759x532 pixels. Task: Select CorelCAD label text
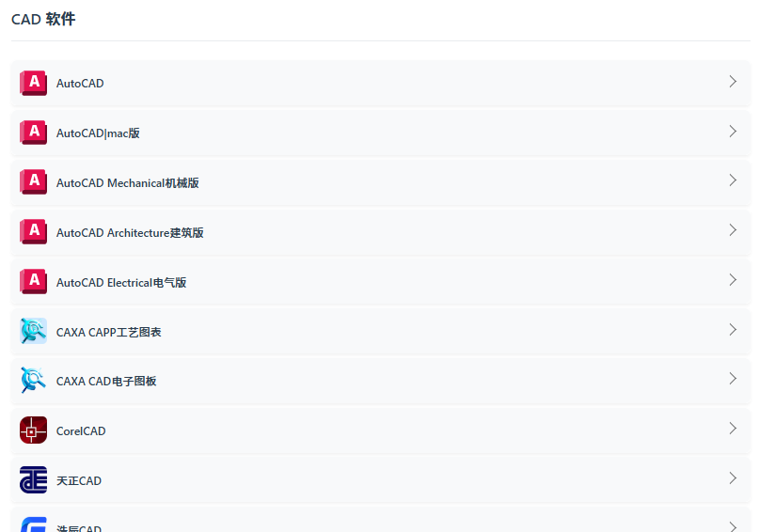click(x=81, y=431)
